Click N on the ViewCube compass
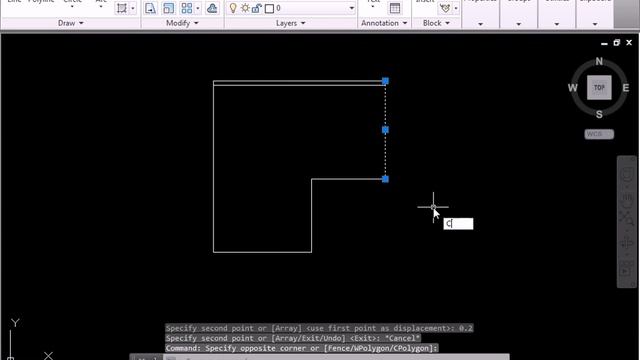640x360 pixels. pos(599,61)
